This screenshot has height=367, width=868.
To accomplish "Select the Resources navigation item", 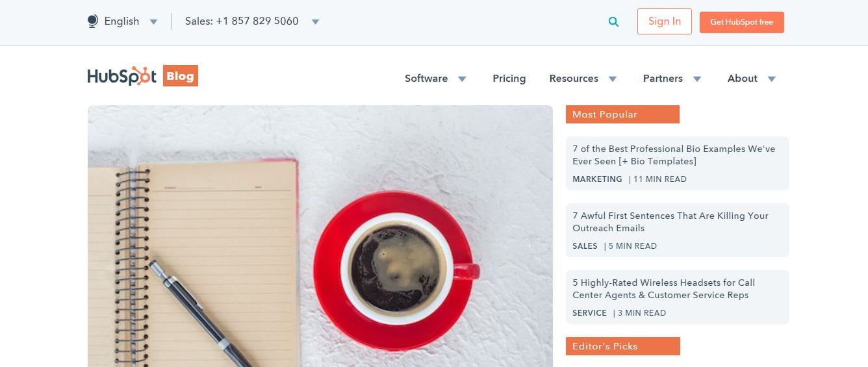I will click(574, 79).
